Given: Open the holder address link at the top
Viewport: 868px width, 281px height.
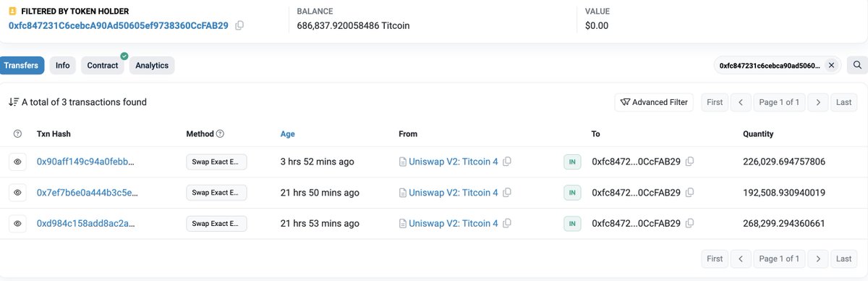Looking at the screenshot, I should coord(119,25).
